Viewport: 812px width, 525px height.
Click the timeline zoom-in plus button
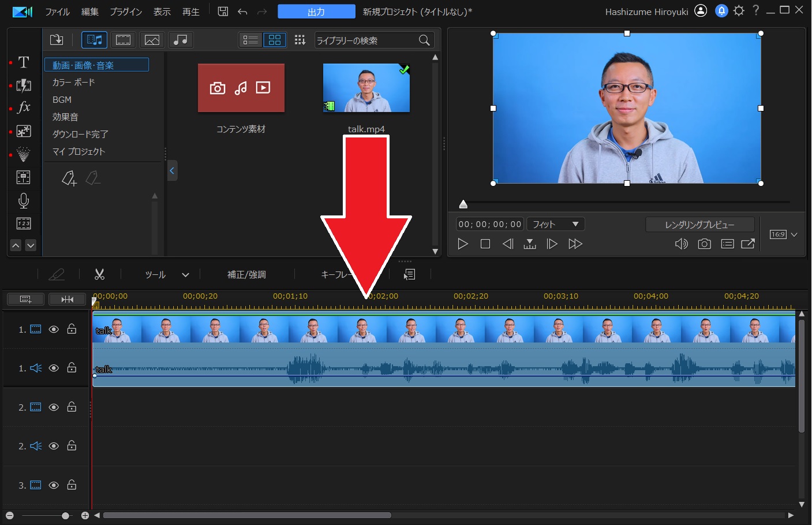click(85, 515)
